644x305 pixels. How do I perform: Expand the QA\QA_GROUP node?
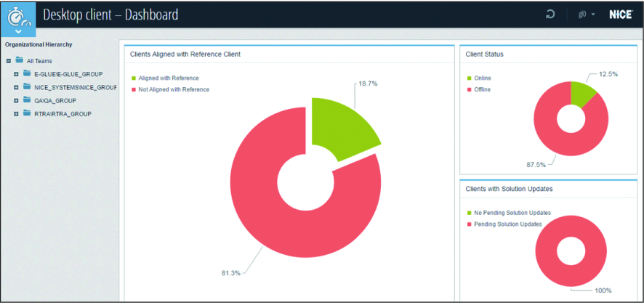17,100
